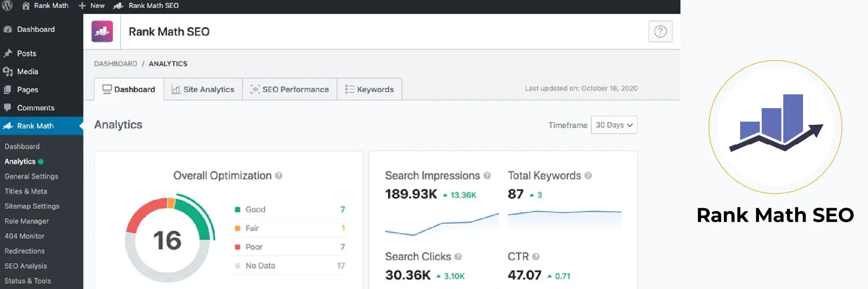
Task: Open General Settings submenu
Action: tap(31, 176)
